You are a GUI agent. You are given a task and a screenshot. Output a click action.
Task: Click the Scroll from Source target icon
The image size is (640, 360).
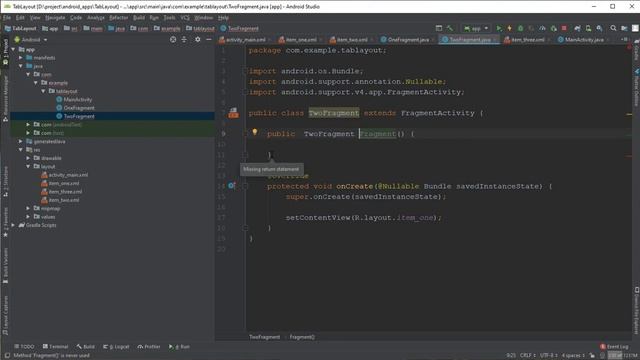[x=173, y=40]
